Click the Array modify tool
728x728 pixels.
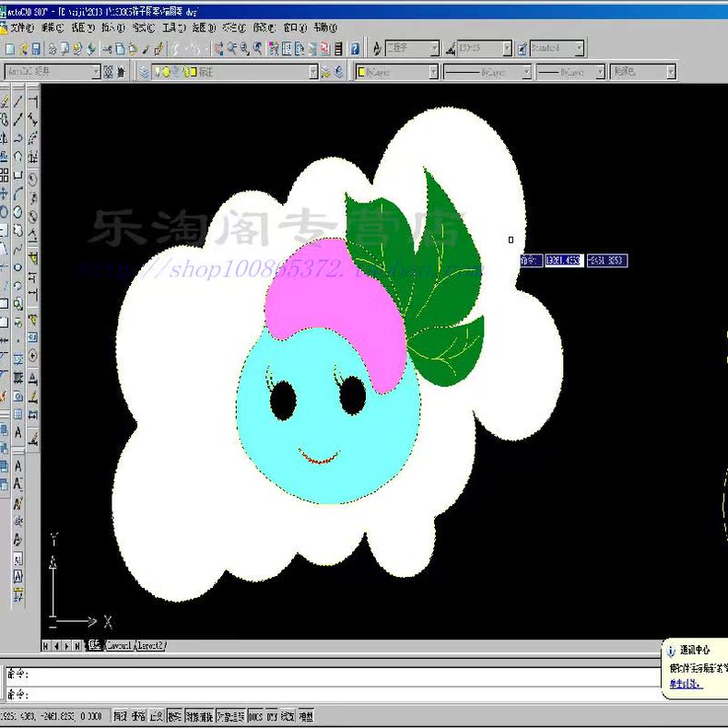coord(5,174)
